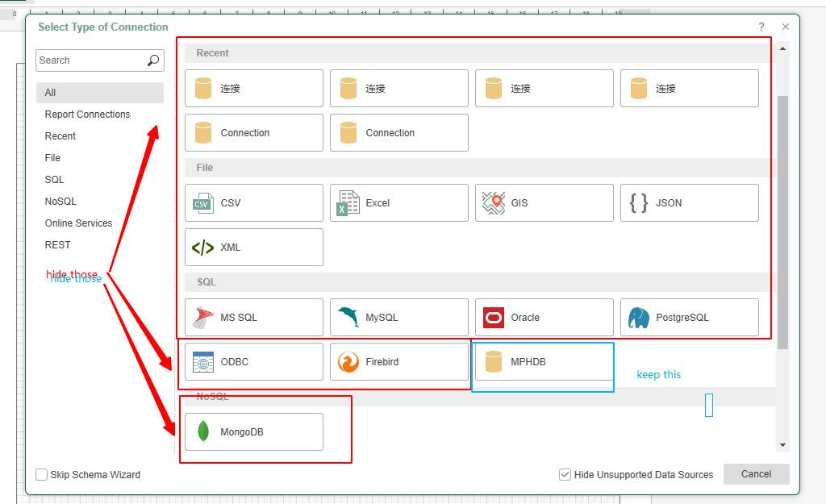The height and width of the screenshot is (504, 826).
Task: Filter by NoSQL category
Action: (x=100, y=201)
